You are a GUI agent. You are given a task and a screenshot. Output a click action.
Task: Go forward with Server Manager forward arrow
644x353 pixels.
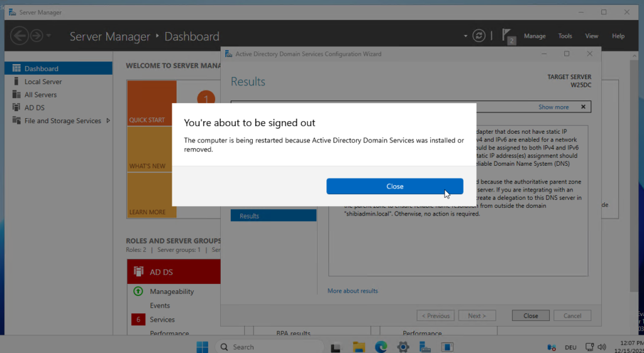pyautogui.click(x=36, y=36)
